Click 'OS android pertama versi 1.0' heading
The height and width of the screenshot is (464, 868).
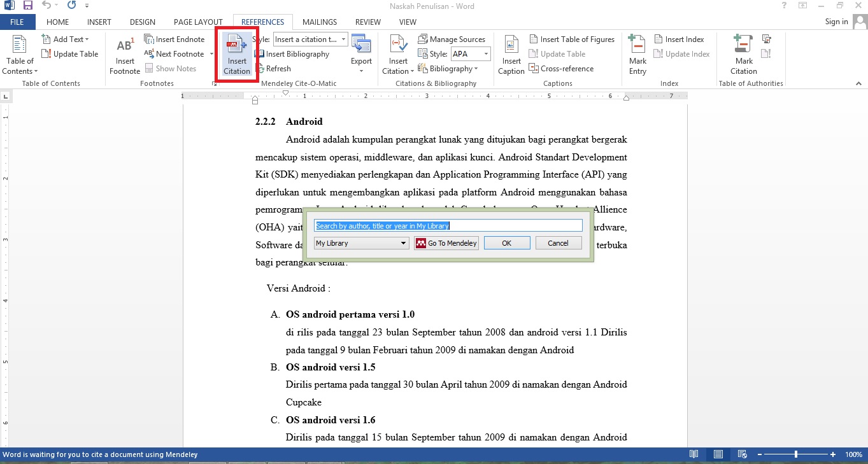[350, 314]
